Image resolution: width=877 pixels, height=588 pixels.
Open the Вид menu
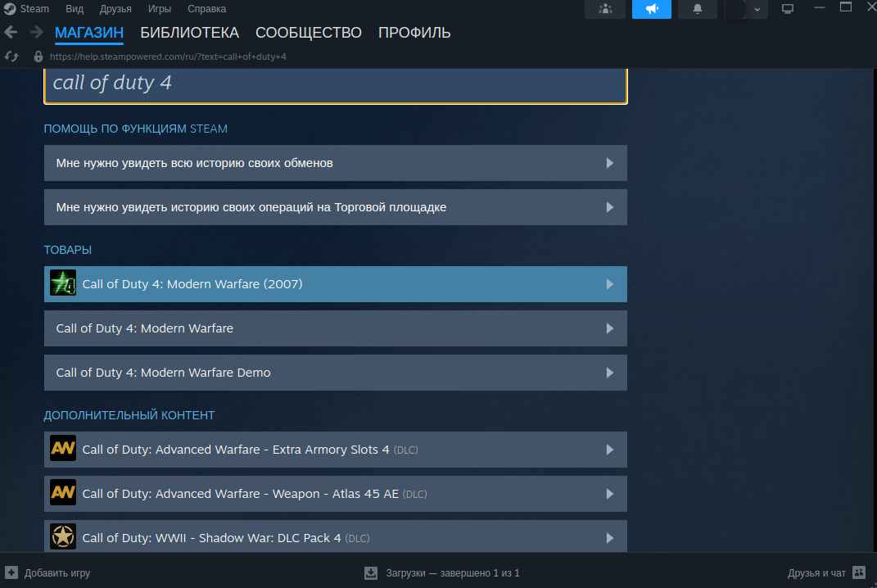75,9
